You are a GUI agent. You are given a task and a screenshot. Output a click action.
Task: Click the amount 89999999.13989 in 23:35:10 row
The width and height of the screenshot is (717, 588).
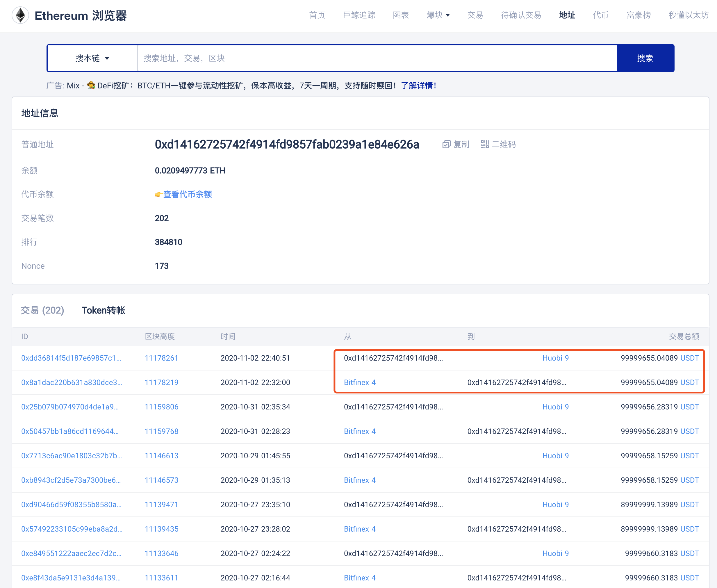[x=649, y=504]
